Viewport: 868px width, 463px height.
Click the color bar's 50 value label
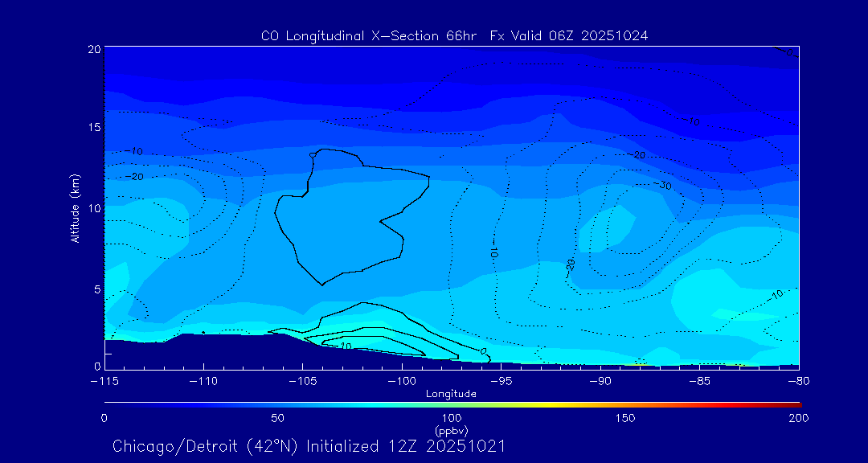click(x=277, y=418)
